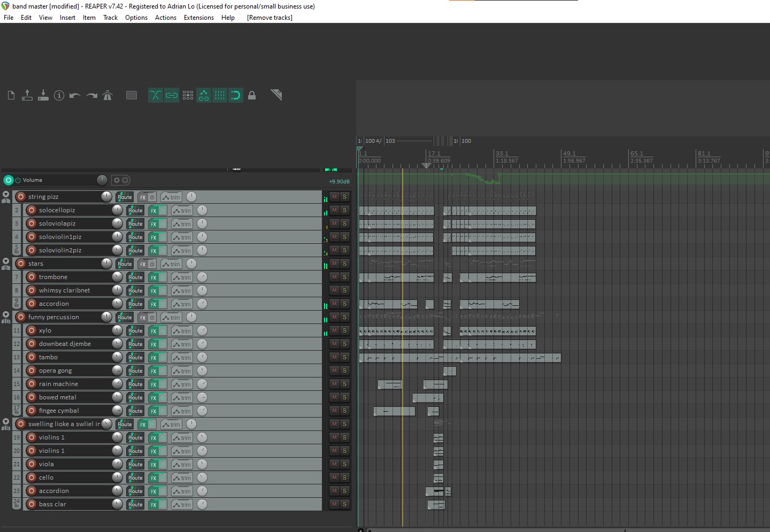Click the dashed rectangle toolbar icon
This screenshot has height=532, width=770.
[x=131, y=96]
